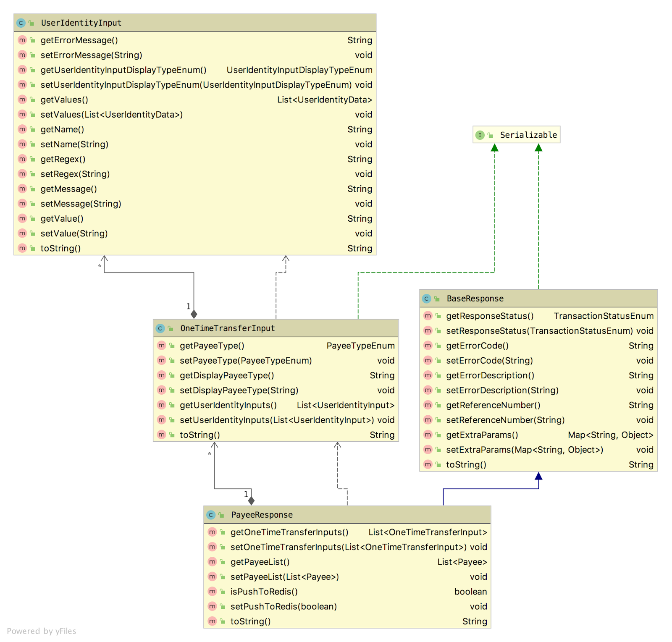Viewport: 672px width, 642px height.
Task: Click the method icon beside getOneTimeTransferInputs()
Action: coord(213,532)
